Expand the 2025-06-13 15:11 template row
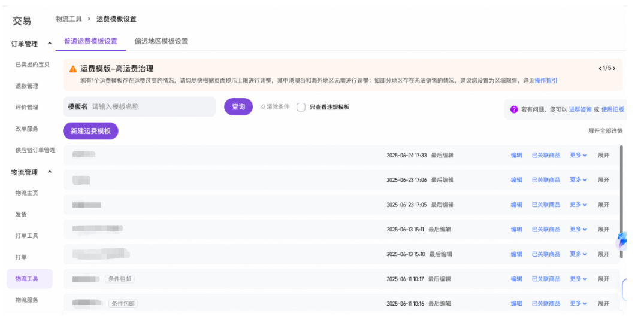Image resolution: width=644 pixels, height=326 pixels. [603, 229]
